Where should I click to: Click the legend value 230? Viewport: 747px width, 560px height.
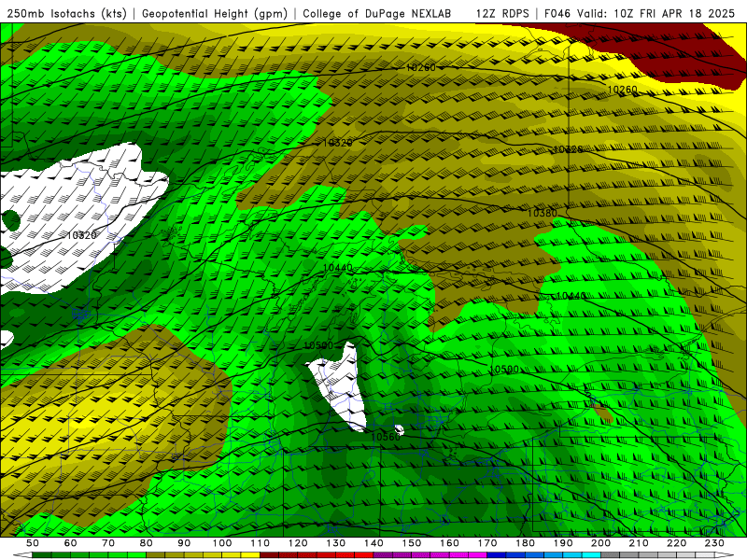[x=715, y=543]
